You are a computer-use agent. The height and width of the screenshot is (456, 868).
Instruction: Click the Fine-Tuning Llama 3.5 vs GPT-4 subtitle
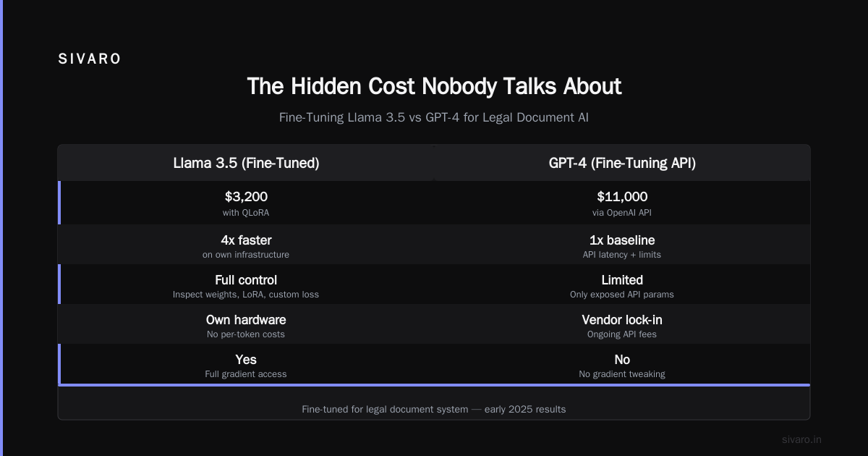coord(434,117)
